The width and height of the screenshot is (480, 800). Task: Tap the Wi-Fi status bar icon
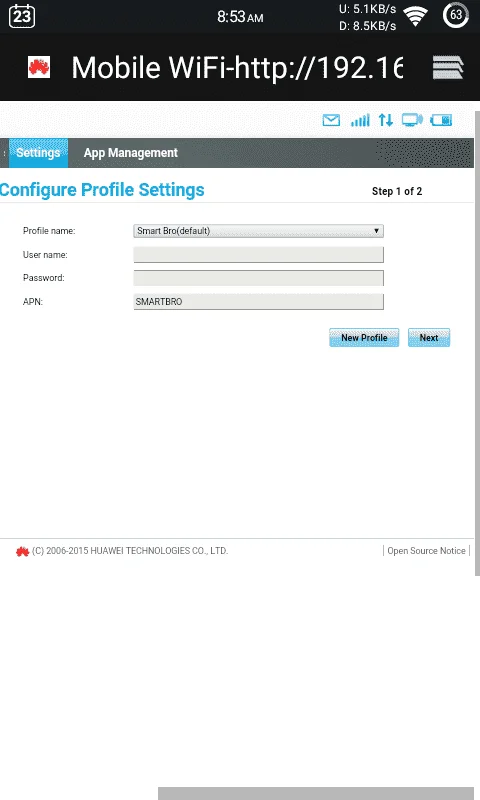[x=416, y=16]
